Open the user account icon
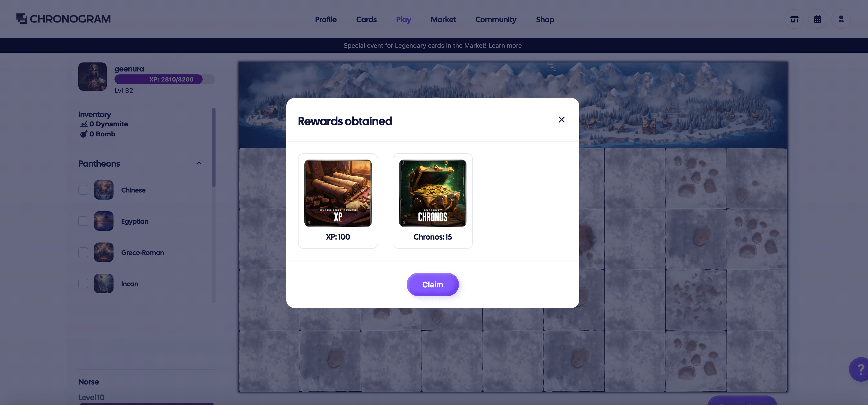The width and height of the screenshot is (868, 405). [841, 19]
